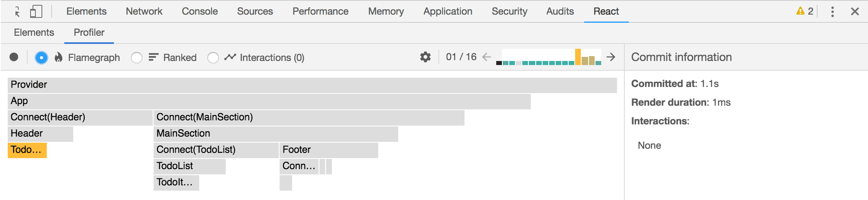Open the React Elements sub-tab
The image size is (868, 200).
(x=34, y=33)
